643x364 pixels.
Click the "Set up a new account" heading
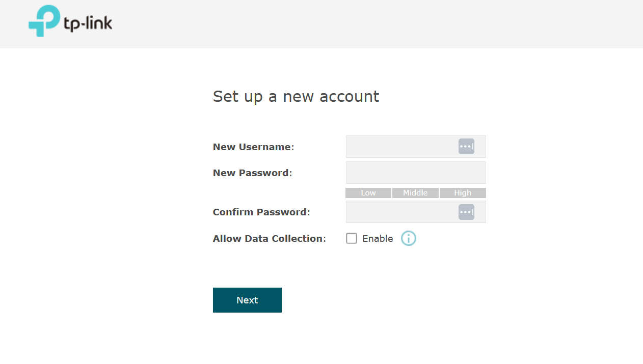pos(296,97)
